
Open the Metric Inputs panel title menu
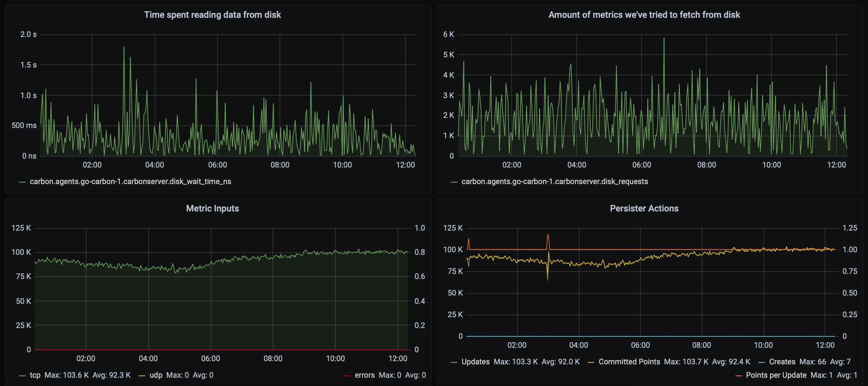pyautogui.click(x=212, y=208)
